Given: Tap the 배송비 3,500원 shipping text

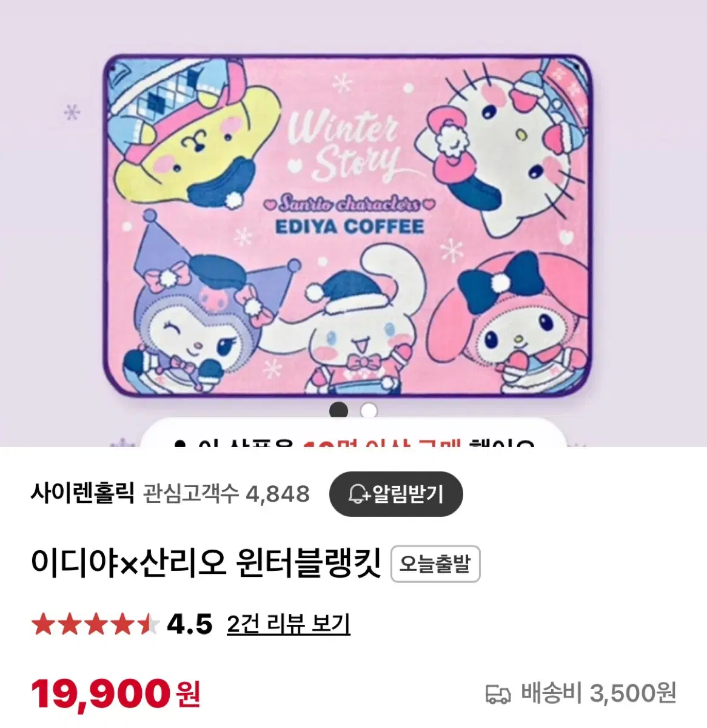Looking at the screenshot, I should pos(598,693).
